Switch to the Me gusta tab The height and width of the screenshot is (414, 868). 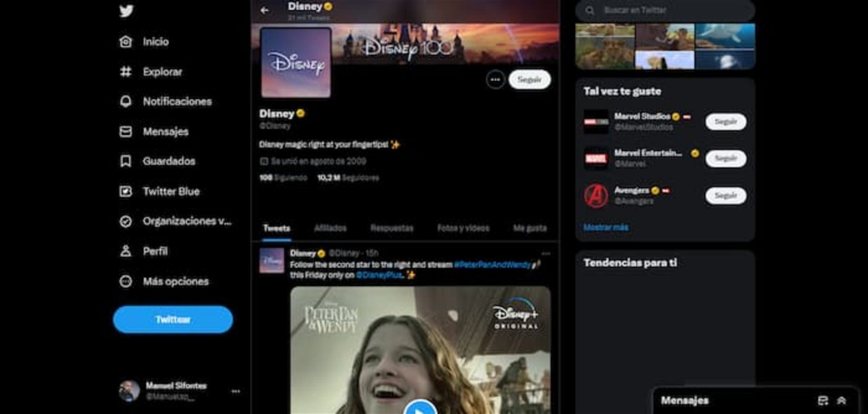point(530,228)
